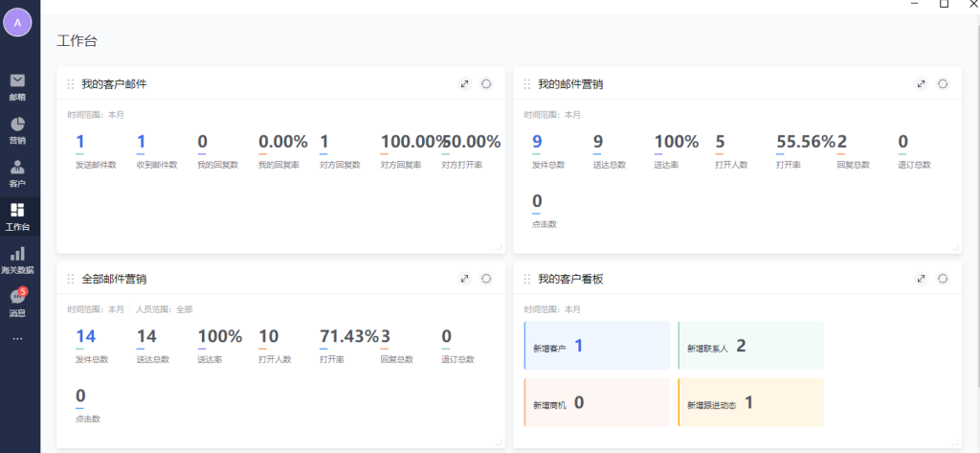Open the 新增跟进动态 tile
This screenshot has height=453, width=980.
point(750,402)
